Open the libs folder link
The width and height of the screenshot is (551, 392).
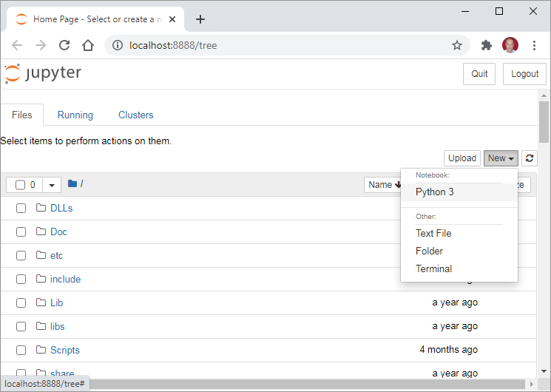57,327
